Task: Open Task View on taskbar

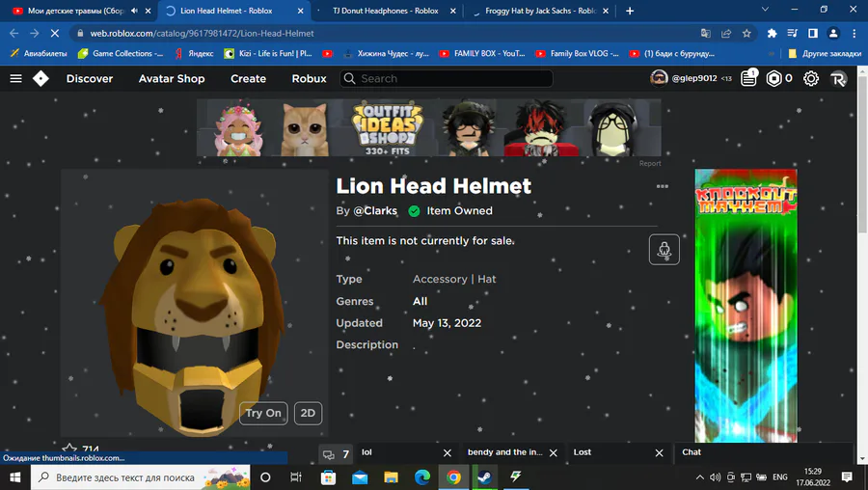Action: [296, 477]
